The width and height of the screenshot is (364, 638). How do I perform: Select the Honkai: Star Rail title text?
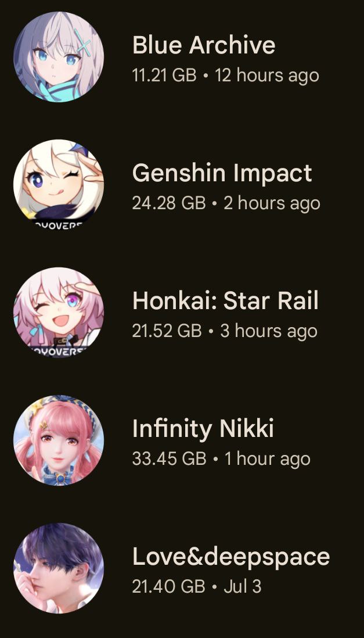click(225, 300)
